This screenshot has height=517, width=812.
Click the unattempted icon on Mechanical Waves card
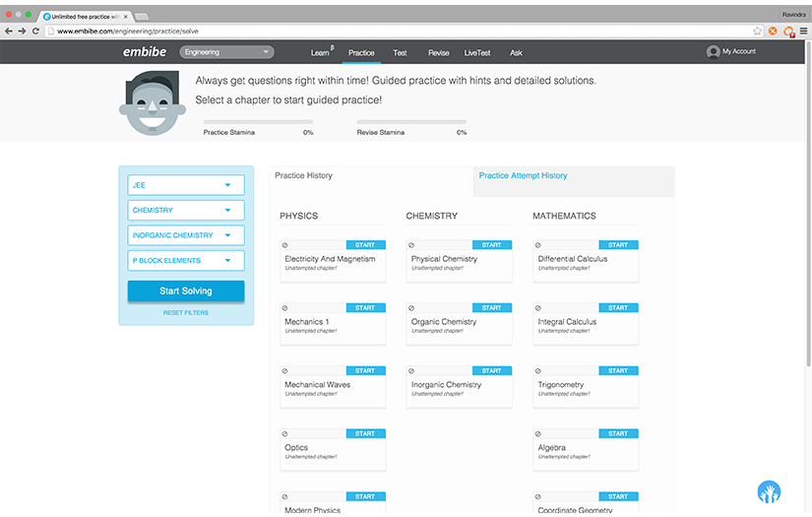284,371
